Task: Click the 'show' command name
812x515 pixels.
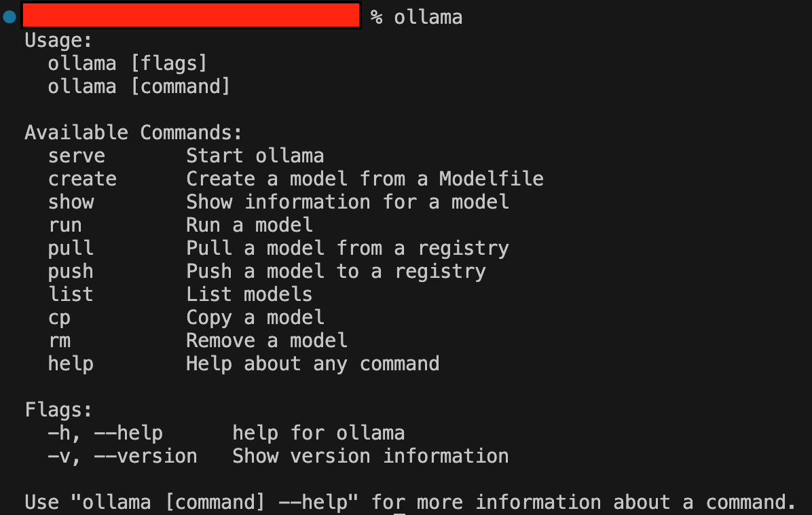Action: pos(71,202)
